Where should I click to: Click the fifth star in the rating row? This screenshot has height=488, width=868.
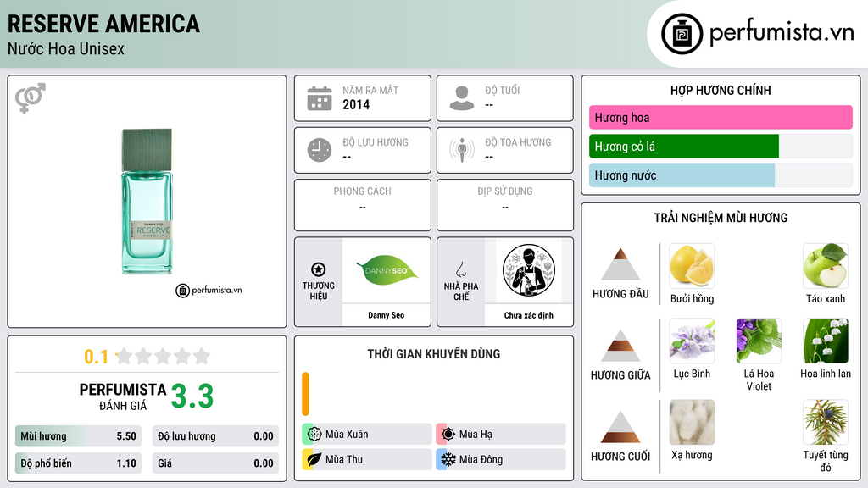point(202,357)
